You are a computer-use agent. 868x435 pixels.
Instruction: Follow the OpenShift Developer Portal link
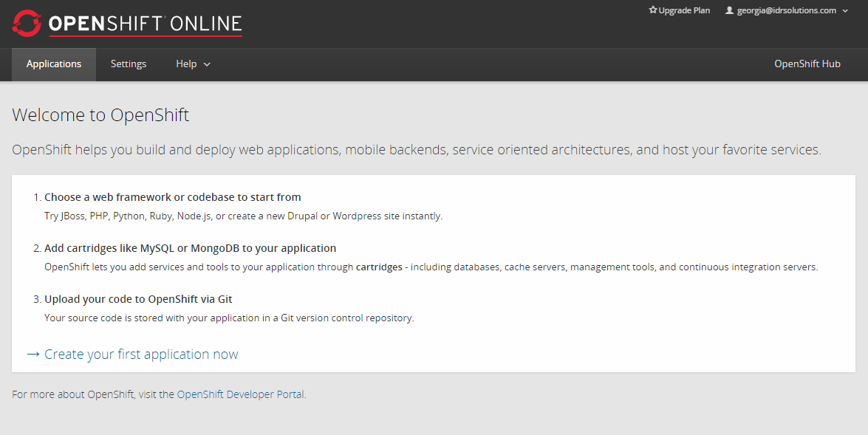[240, 394]
